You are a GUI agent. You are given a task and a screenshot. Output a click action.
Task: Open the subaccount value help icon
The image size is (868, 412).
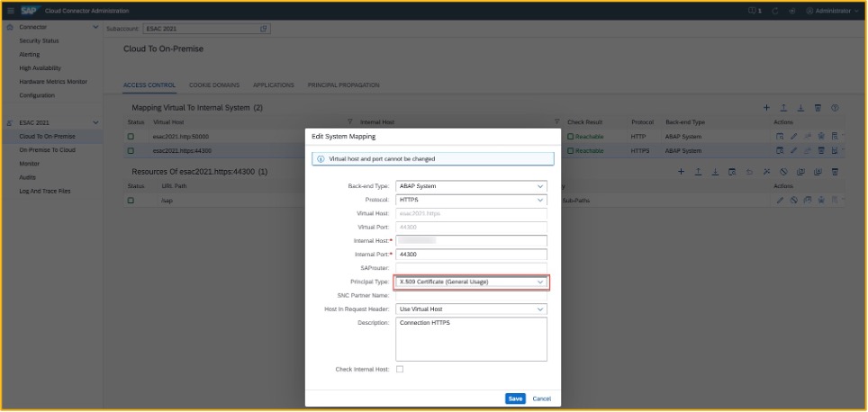pos(264,29)
